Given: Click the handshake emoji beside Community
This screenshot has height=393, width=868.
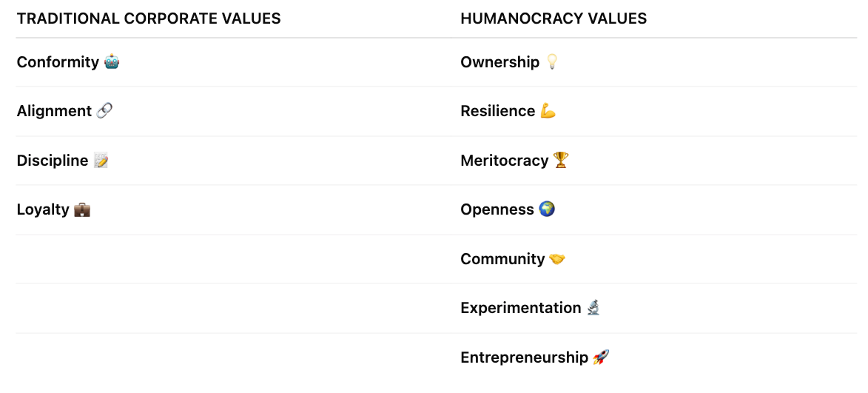Looking at the screenshot, I should (557, 259).
